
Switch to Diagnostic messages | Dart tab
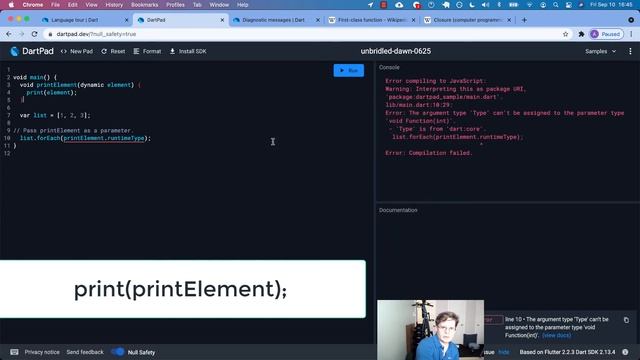[273, 20]
